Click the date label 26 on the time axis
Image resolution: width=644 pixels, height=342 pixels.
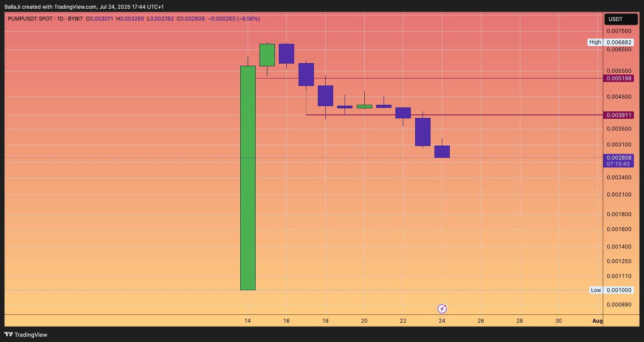[x=481, y=321]
